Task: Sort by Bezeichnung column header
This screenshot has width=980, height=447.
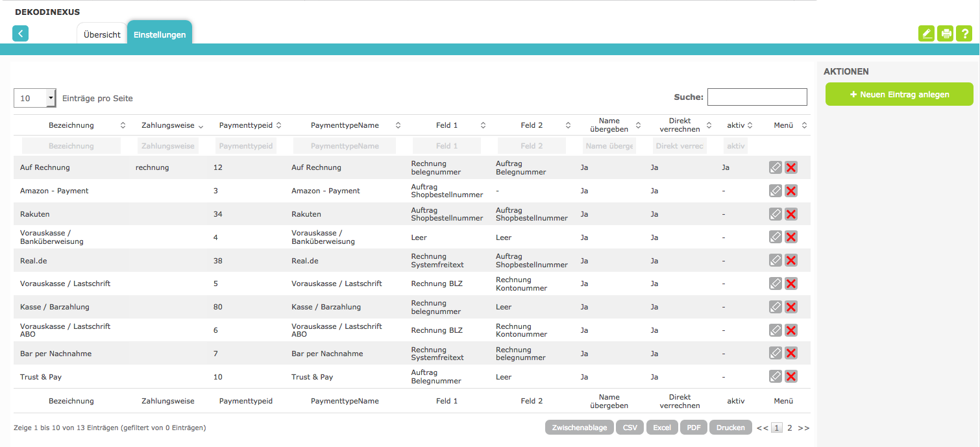Action: coord(71,125)
